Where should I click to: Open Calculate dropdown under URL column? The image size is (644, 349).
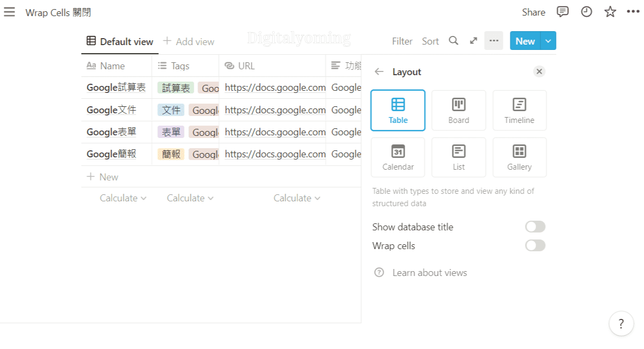coord(297,198)
